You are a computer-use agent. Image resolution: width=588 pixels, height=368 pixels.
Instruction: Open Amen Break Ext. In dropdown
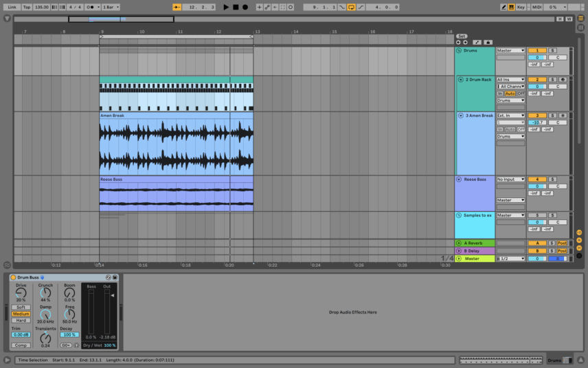click(510, 116)
